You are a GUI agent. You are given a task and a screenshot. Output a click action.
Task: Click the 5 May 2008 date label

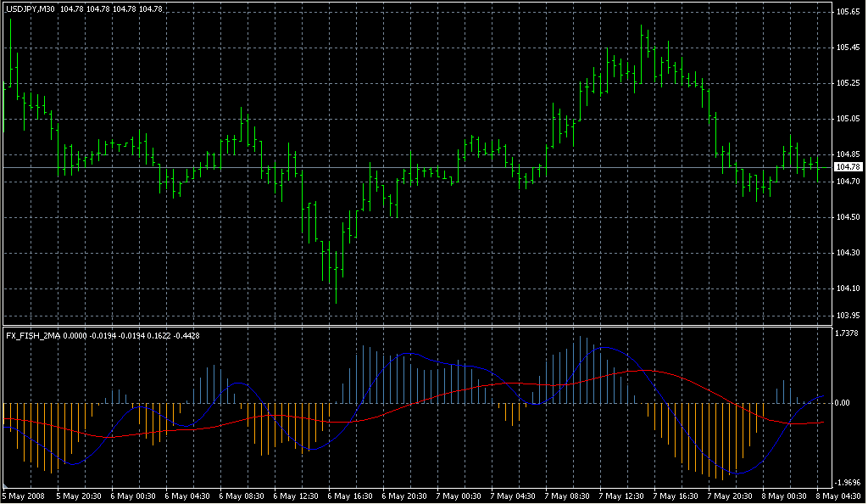(23, 496)
